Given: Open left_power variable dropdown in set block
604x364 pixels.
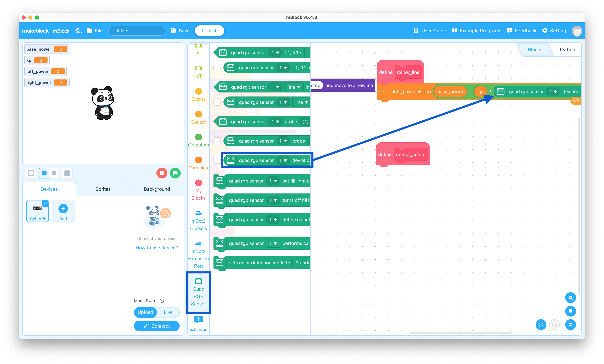Looking at the screenshot, I should tap(407, 92).
